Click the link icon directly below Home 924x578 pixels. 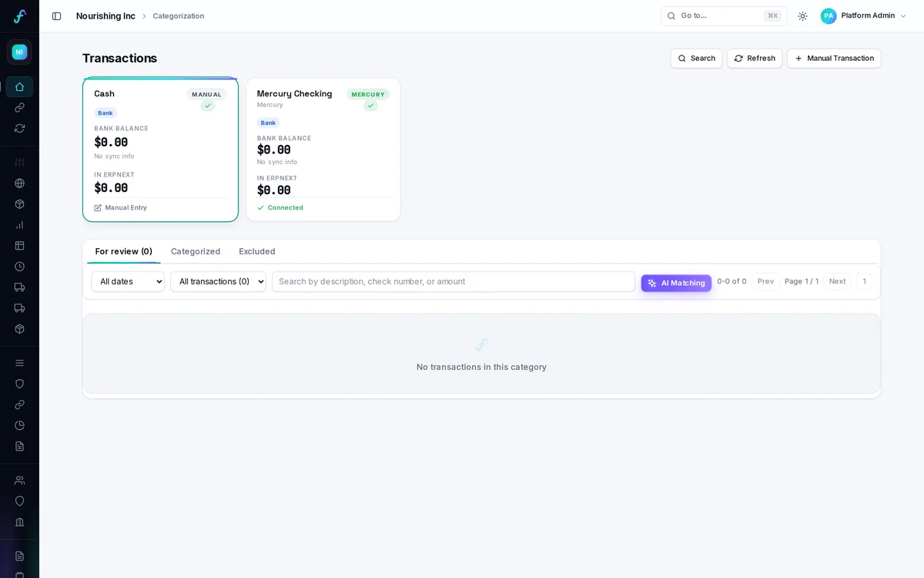coord(19,107)
